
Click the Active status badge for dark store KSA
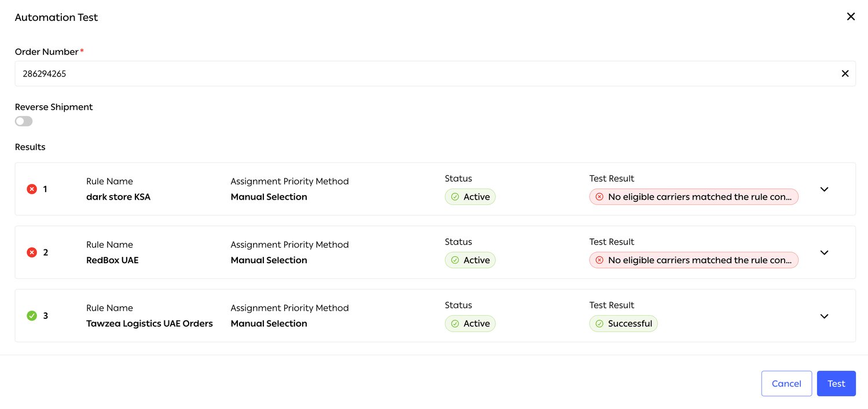(470, 197)
